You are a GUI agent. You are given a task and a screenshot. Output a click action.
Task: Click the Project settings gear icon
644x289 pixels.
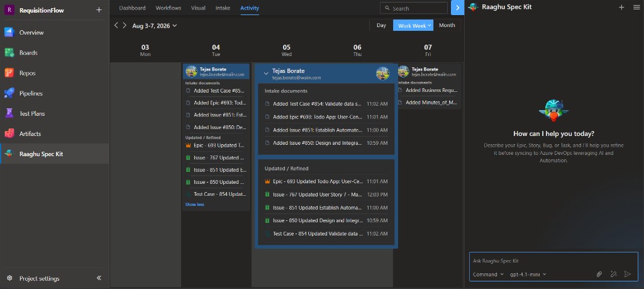click(9, 278)
